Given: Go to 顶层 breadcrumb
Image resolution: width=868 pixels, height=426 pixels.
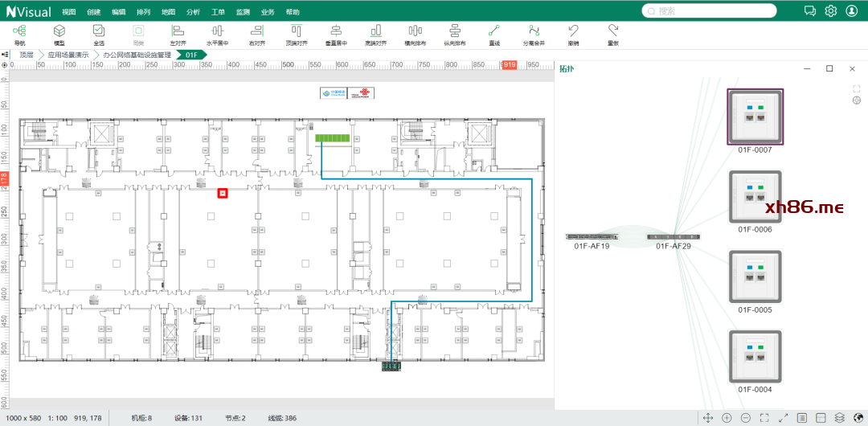Looking at the screenshot, I should 27,55.
